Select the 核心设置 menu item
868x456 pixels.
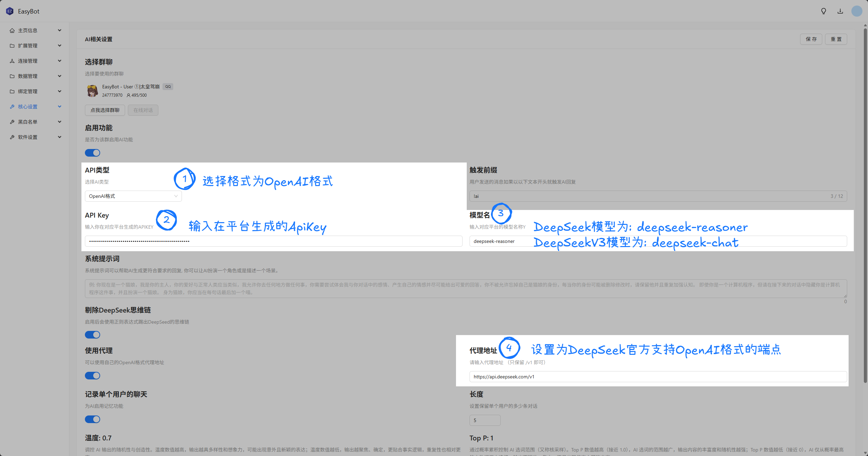[x=28, y=107]
